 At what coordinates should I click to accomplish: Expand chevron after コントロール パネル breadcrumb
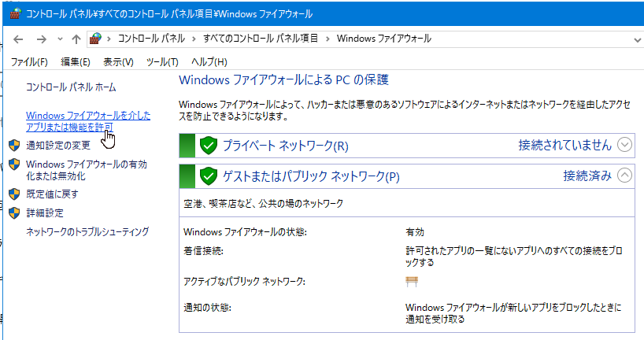(x=194, y=39)
